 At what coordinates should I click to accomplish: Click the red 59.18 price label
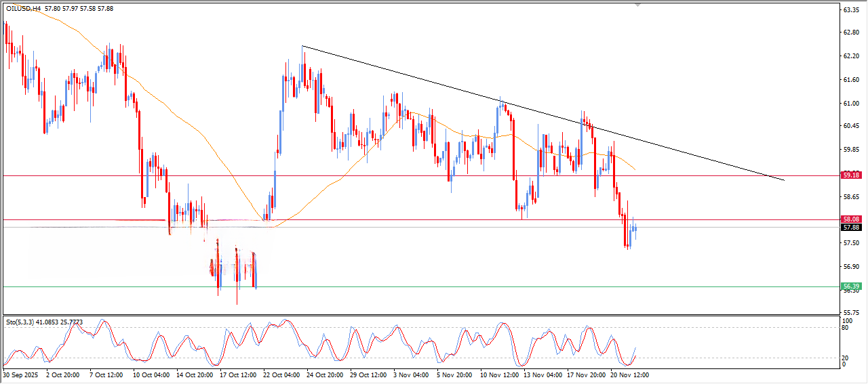pyautogui.click(x=851, y=175)
